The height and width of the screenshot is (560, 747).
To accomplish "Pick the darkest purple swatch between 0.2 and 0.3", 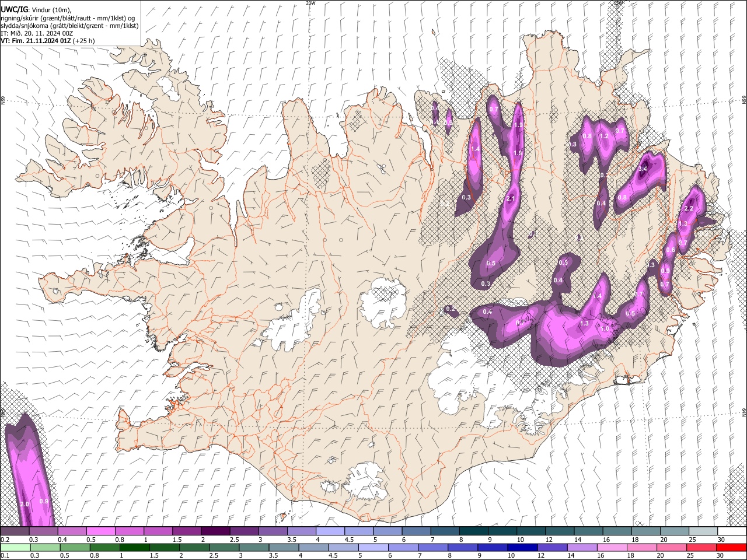I will pyautogui.click(x=15, y=531).
